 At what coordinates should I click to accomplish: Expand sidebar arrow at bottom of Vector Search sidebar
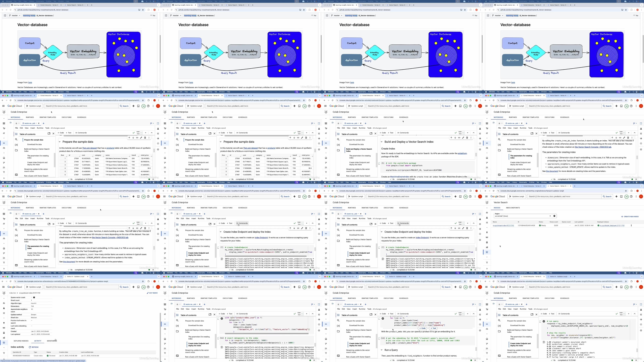[x=487, y=268]
